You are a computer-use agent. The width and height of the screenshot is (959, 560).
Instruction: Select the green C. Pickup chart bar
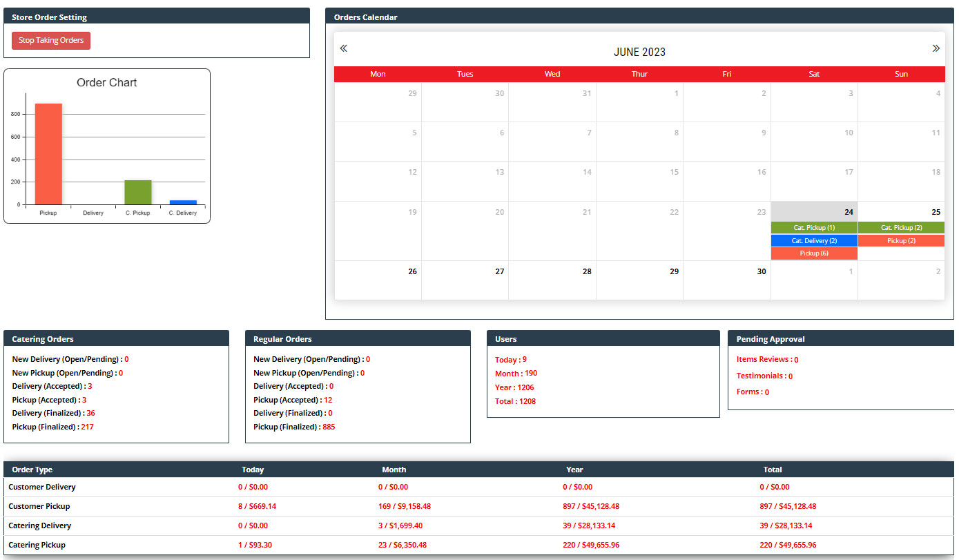click(138, 192)
